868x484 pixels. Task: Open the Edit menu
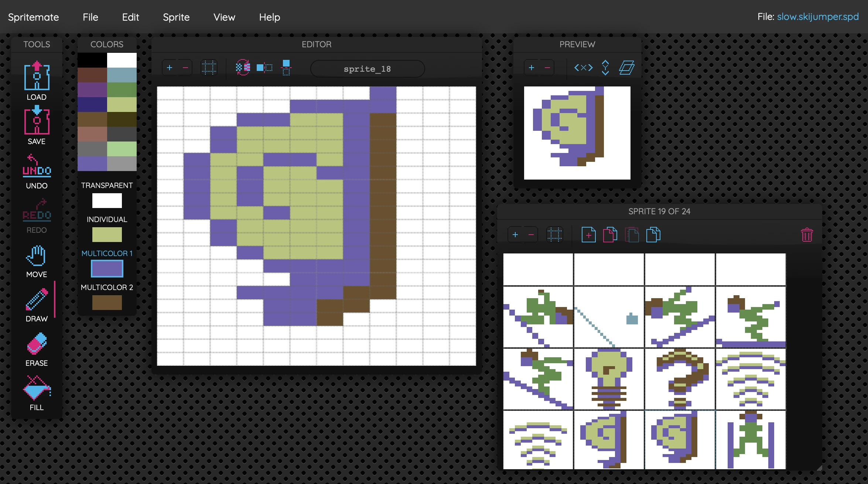click(x=130, y=17)
